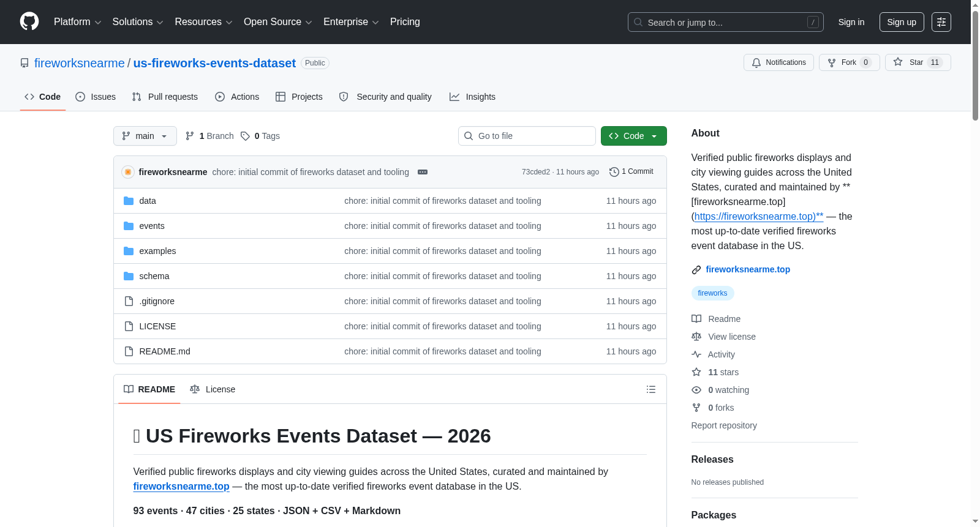This screenshot has height=527, width=980.
Task: Click Report repository link
Action: pos(724,425)
